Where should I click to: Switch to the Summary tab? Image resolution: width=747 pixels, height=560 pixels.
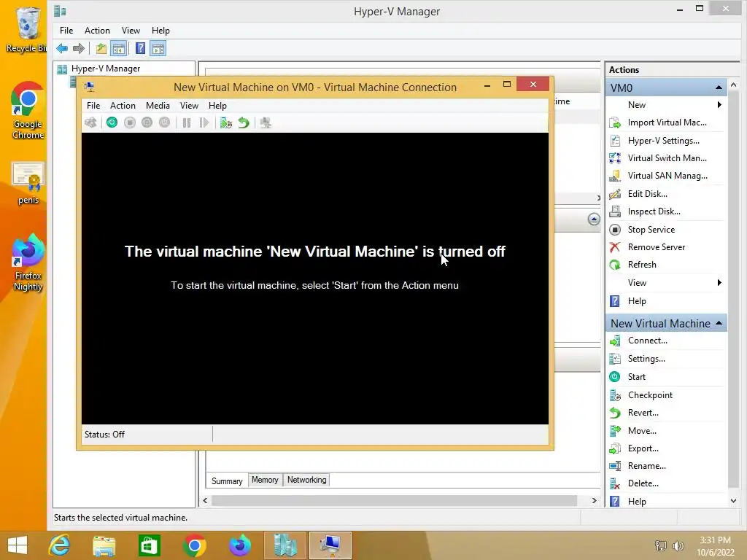coord(227,481)
